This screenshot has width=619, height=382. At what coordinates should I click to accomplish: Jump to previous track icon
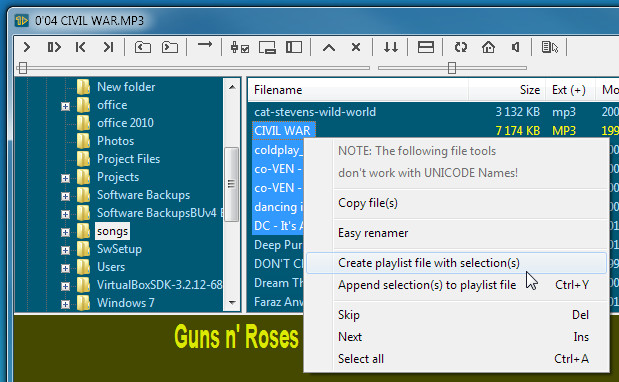coord(81,47)
